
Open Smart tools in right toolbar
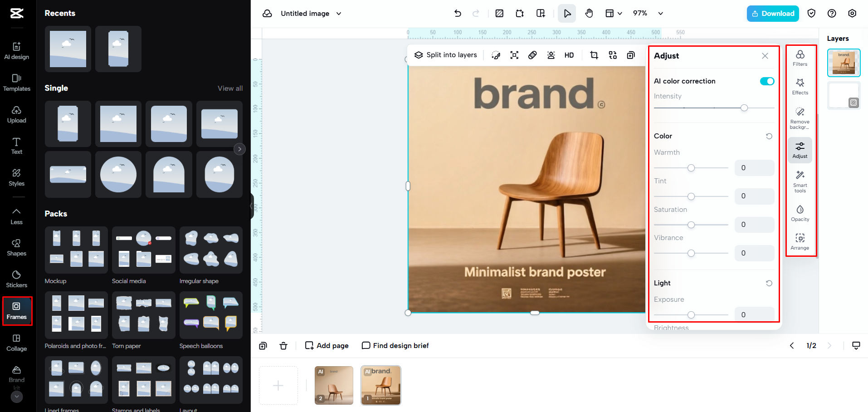[x=800, y=181]
